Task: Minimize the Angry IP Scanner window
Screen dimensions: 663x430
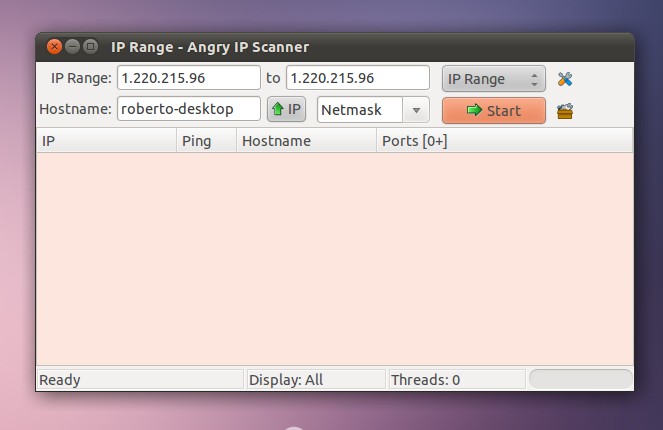Action: point(72,47)
